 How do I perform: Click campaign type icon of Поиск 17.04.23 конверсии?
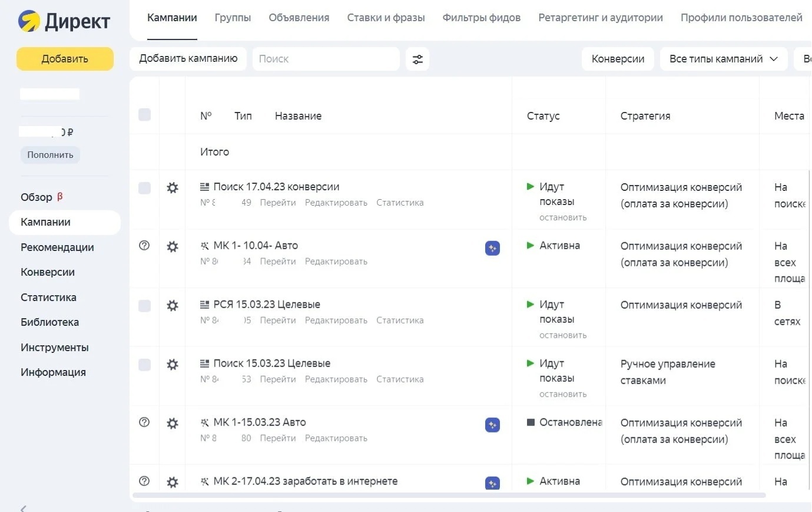[x=204, y=187]
